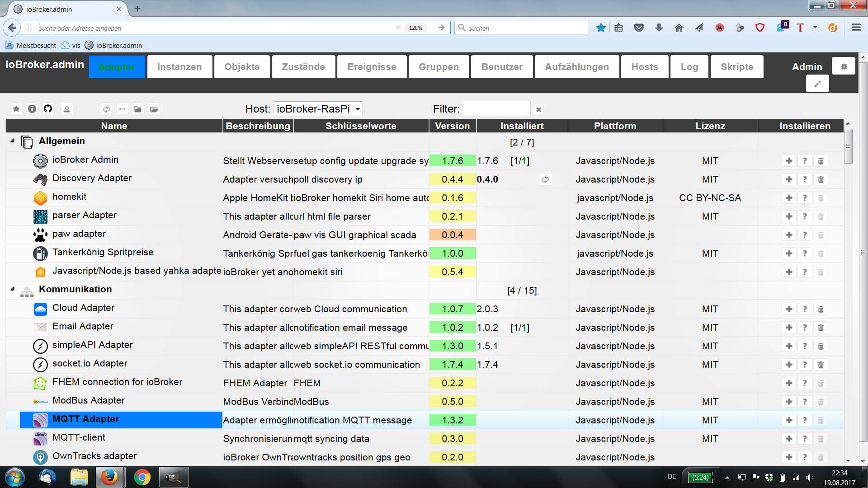Install the homekit adapter with plus
This screenshot has width=868, height=488.
pyautogui.click(x=789, y=198)
